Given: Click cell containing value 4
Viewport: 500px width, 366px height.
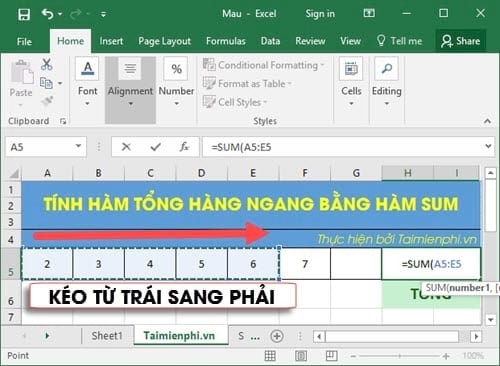Looking at the screenshot, I should coord(150,264).
